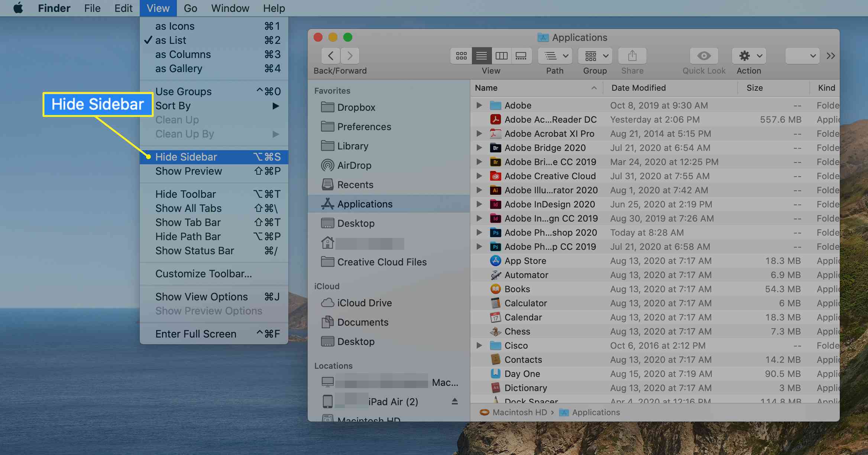
Task: Click Show Tab Bar menu item
Action: [x=214, y=222]
